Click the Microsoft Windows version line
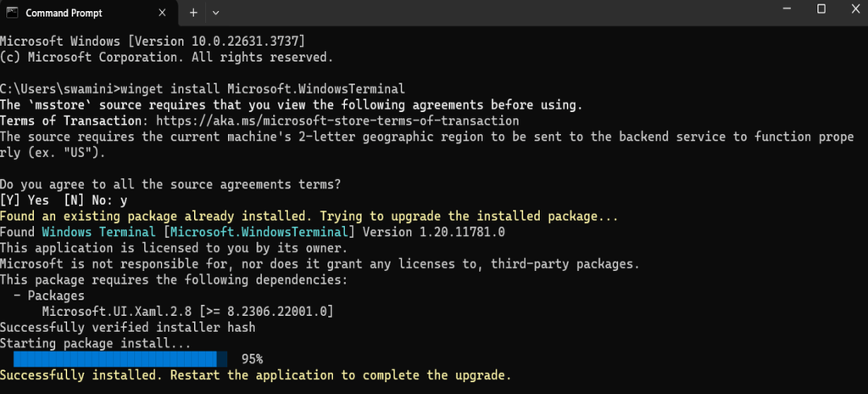The image size is (868, 394). point(153,41)
